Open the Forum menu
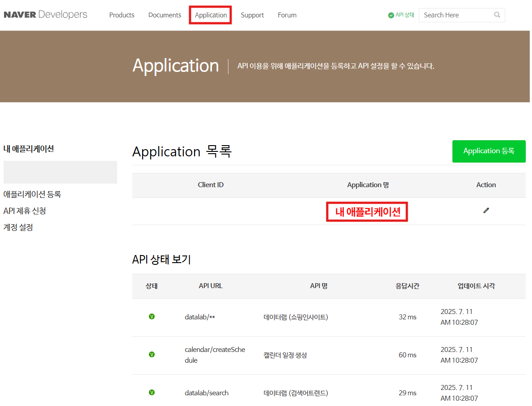This screenshot has width=532, height=406. click(287, 15)
